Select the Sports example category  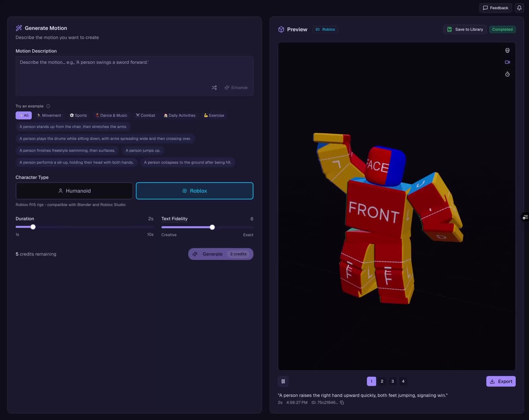tap(78, 115)
